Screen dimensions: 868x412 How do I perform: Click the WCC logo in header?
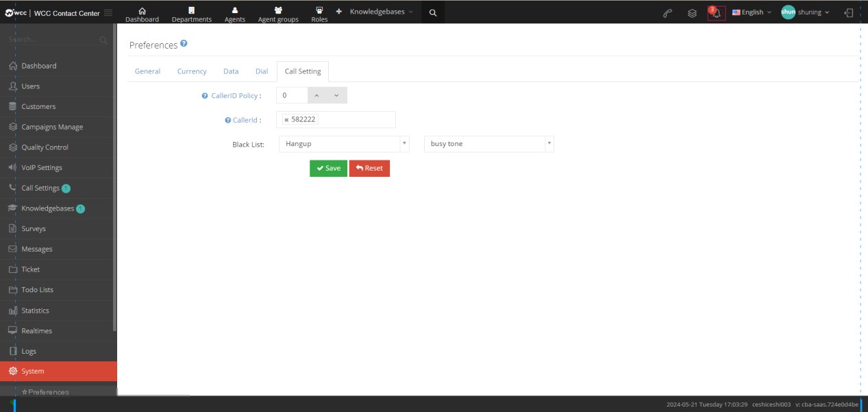16,13
